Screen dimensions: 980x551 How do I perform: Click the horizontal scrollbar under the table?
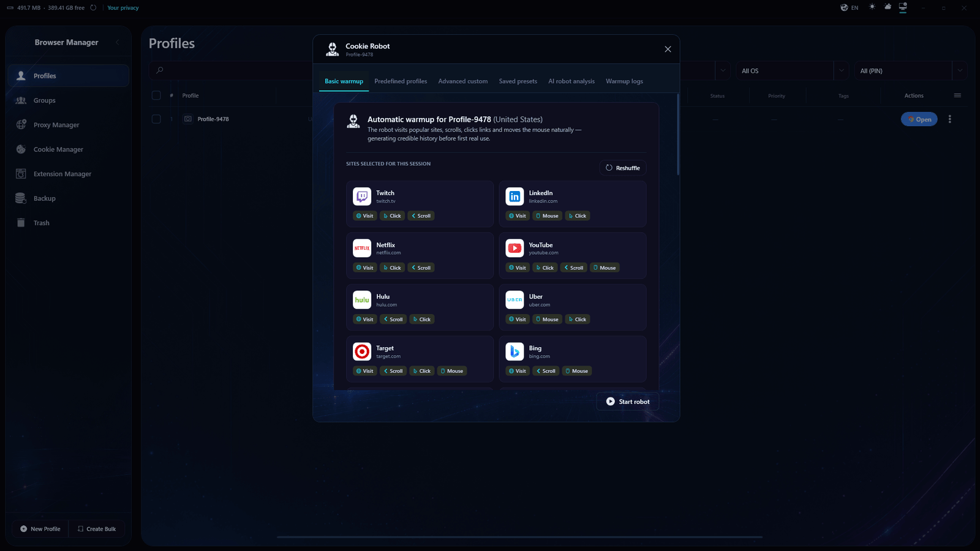click(x=519, y=537)
